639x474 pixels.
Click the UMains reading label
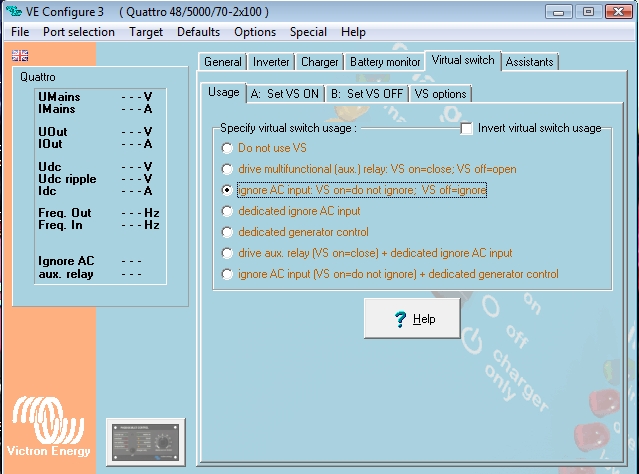59,97
